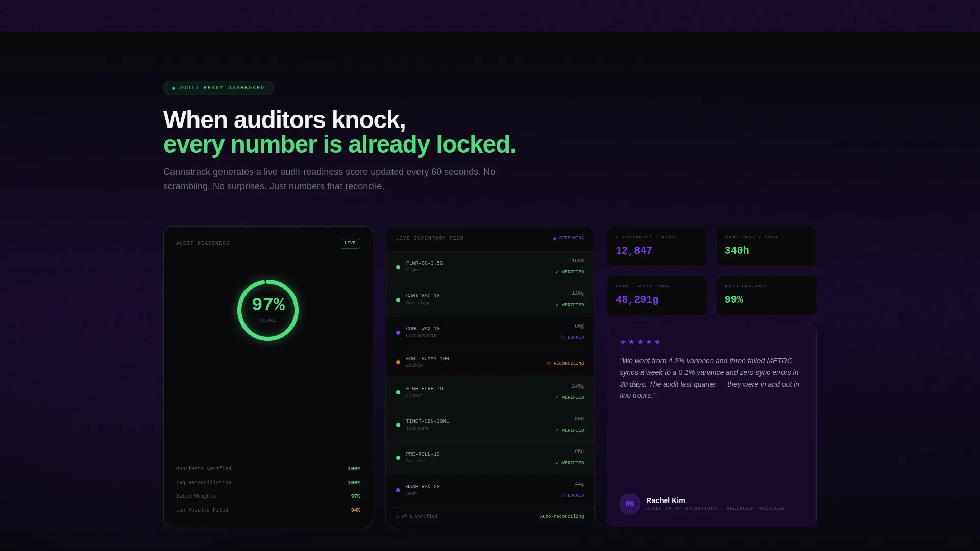Image resolution: width=980 pixels, height=551 pixels.
Task: Click Director of Operations Greenleaf Michigan subtitle
Action: 715,509
